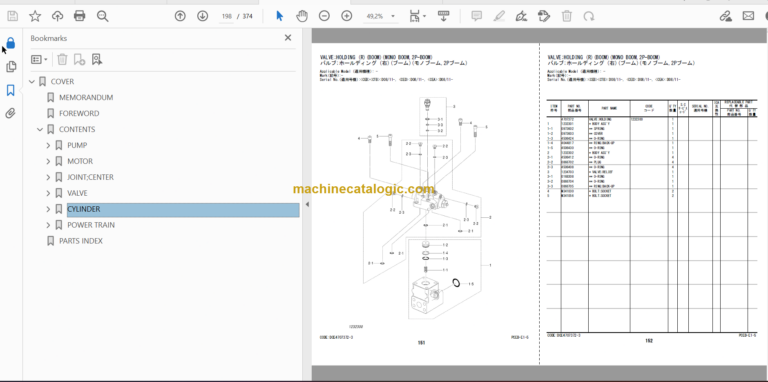This screenshot has height=382, width=768.
Task: Activate the selection arrow tool
Action: (x=280, y=16)
